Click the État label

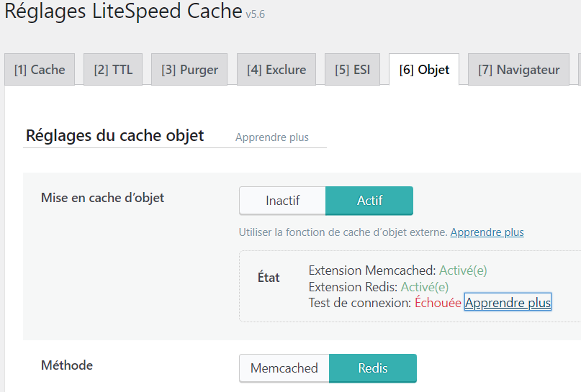[269, 277]
